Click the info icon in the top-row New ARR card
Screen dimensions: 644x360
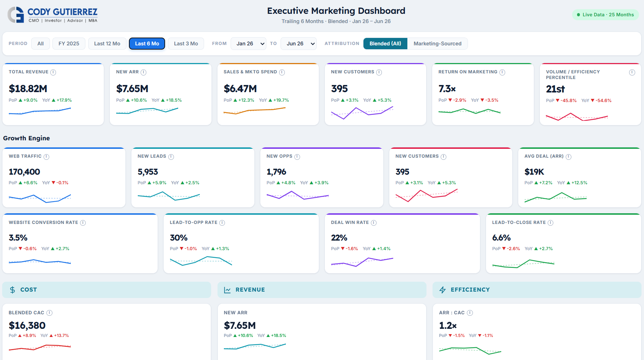(x=143, y=72)
